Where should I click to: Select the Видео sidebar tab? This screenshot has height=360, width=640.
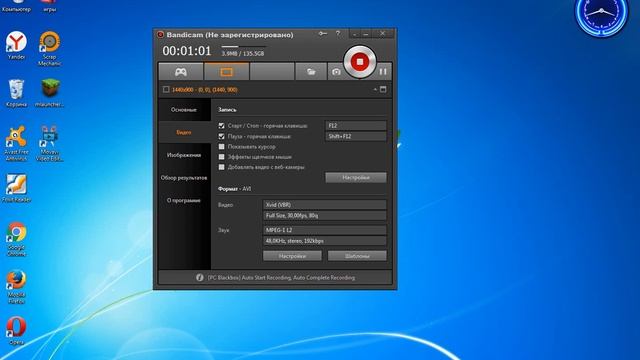[184, 132]
